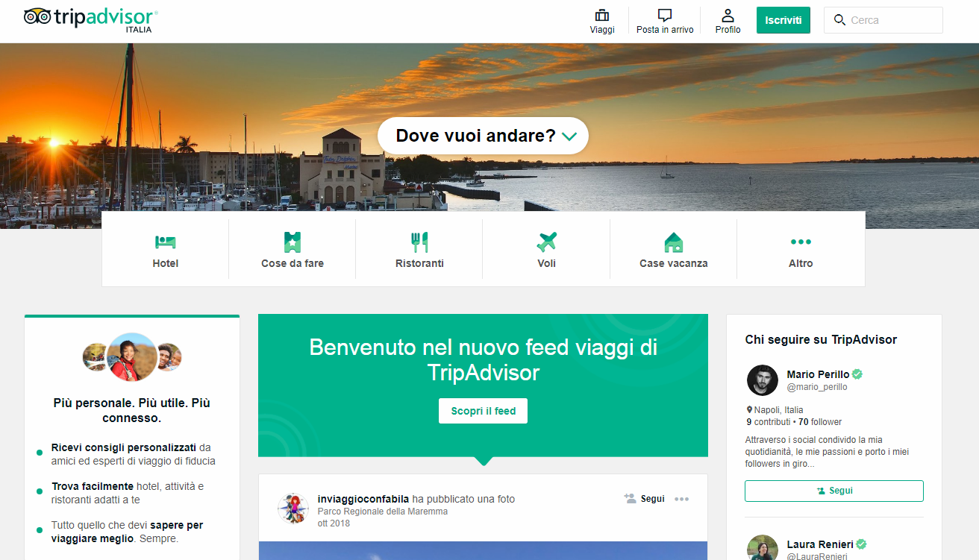The height and width of the screenshot is (560, 979).
Task: Click the '70 follower' count text
Action: (x=820, y=422)
